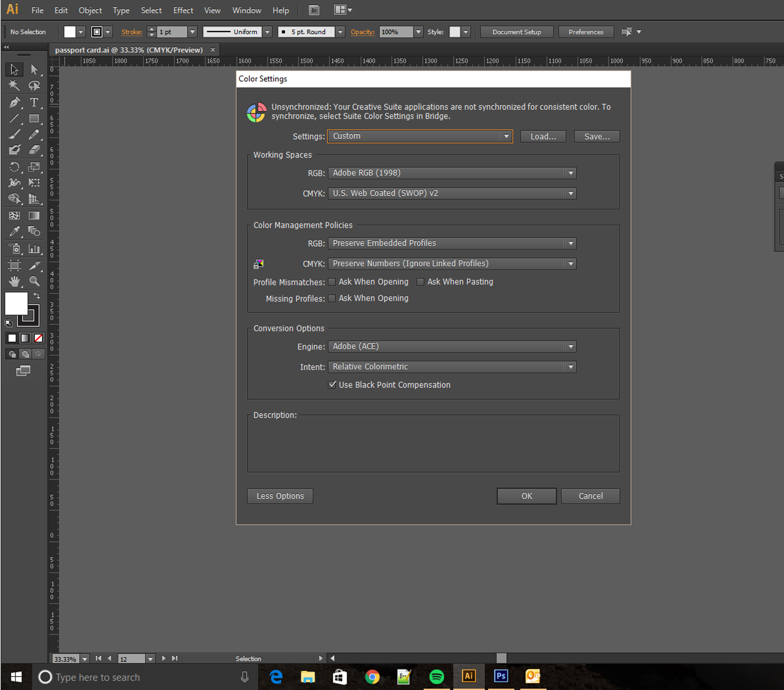The width and height of the screenshot is (784, 690).
Task: Select the Pen tool
Action: (14, 102)
